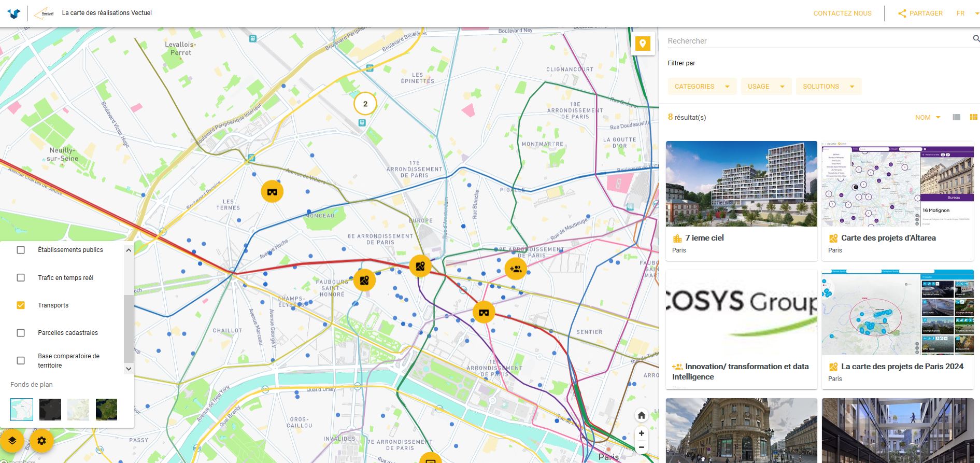The height and width of the screenshot is (463, 980).
Task: Click the map icon beside Carte des projets d'Altarea
Action: [833, 238]
